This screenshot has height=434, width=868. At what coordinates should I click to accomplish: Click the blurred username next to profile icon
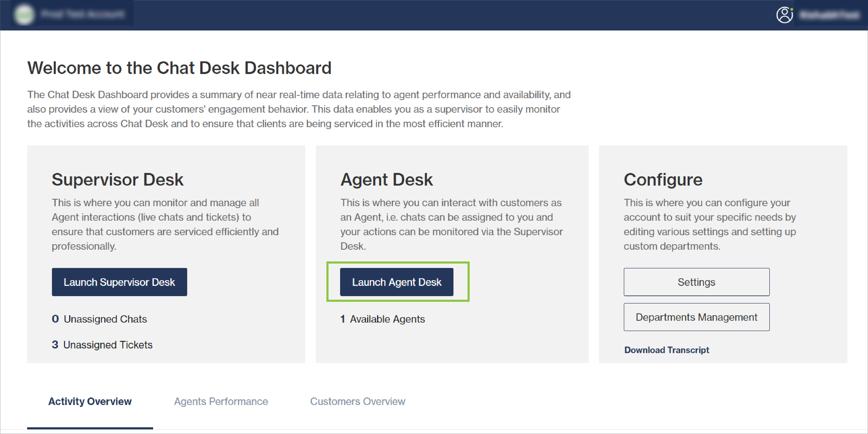pyautogui.click(x=830, y=15)
